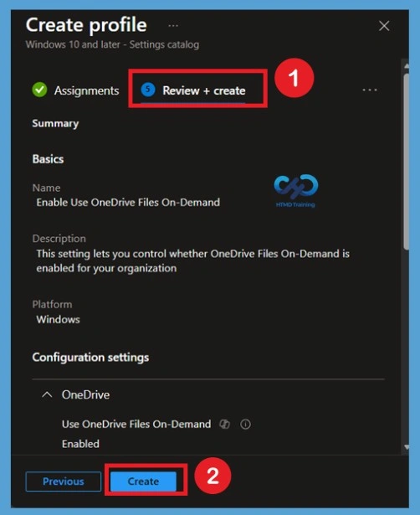Click the 'Windows 10 and later - Settings catalog' subtitle
This screenshot has height=515, width=420.
[112, 44]
